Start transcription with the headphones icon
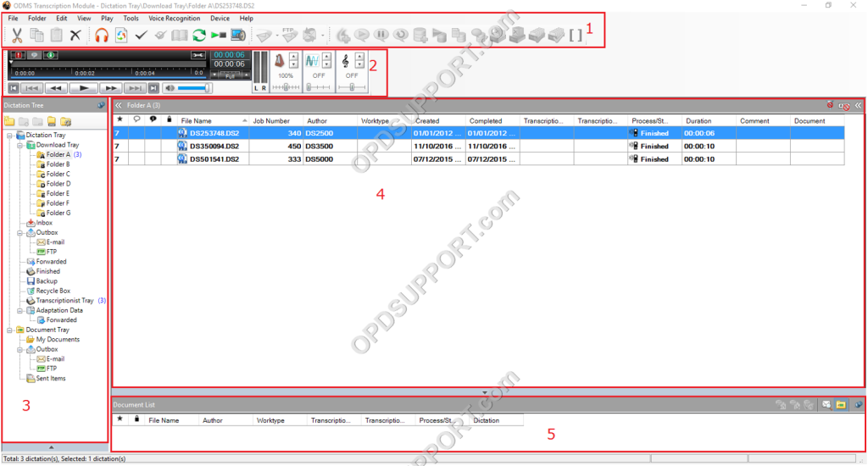868x466 pixels. click(x=102, y=36)
